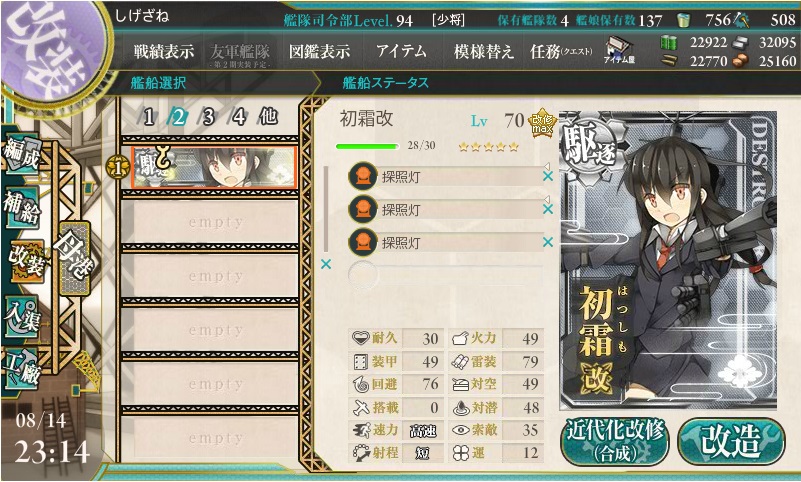This screenshot has width=801, height=482.
Task: Open the 任務 quest menu
Action: [x=561, y=51]
